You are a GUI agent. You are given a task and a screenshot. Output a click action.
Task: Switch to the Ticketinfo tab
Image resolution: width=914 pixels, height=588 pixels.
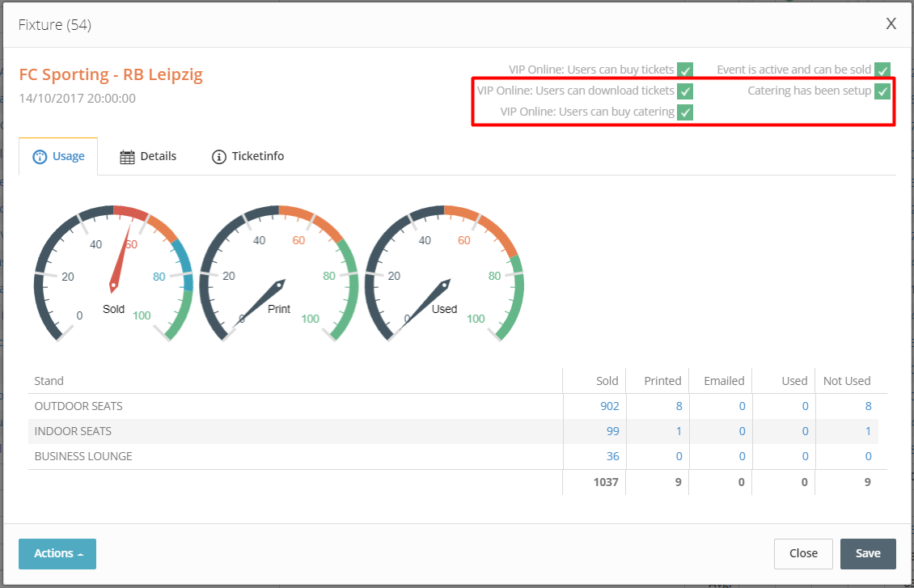tap(248, 156)
